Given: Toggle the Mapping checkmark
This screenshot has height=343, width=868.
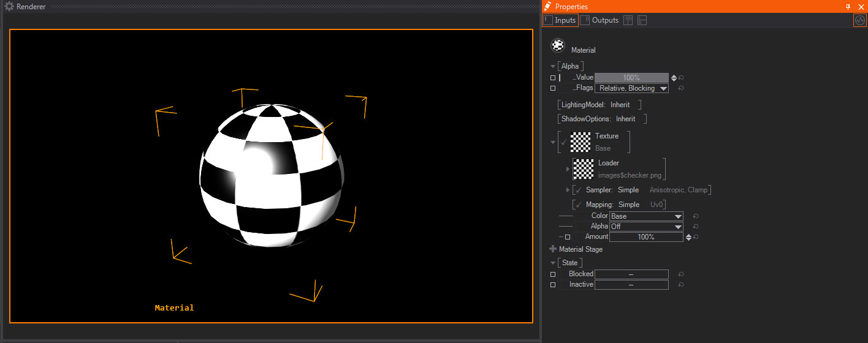Looking at the screenshot, I should coord(577,205).
